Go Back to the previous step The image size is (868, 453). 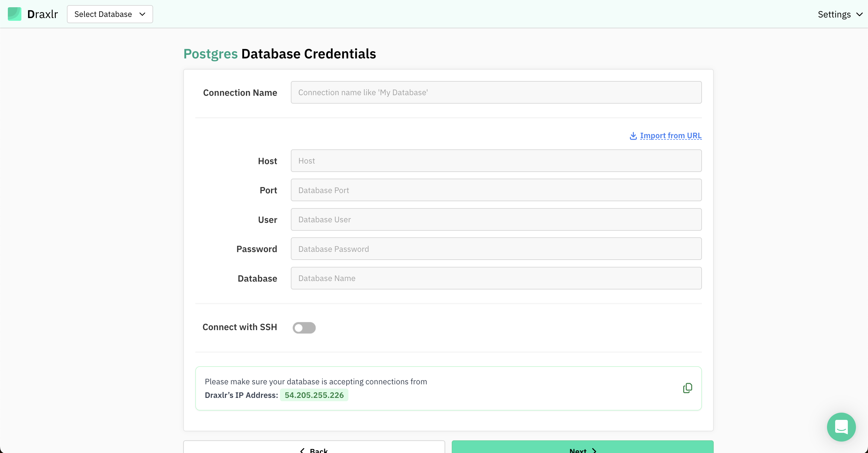tap(314, 447)
